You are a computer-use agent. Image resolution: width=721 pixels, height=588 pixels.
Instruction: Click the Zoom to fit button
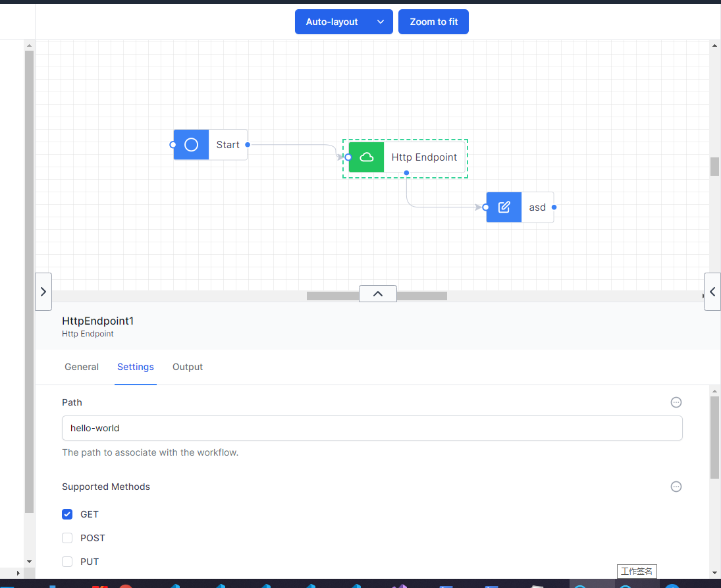[x=433, y=22]
